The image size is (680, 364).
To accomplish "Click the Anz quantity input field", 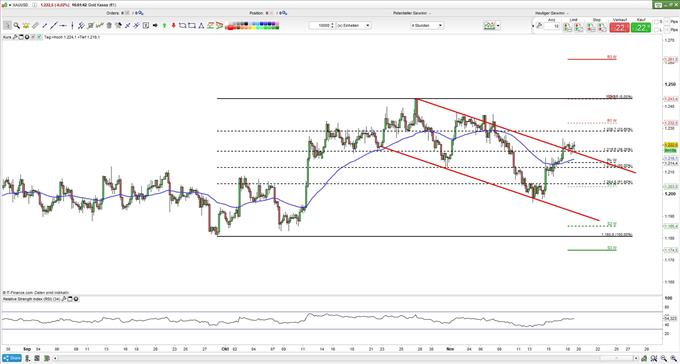I will (x=552, y=26).
